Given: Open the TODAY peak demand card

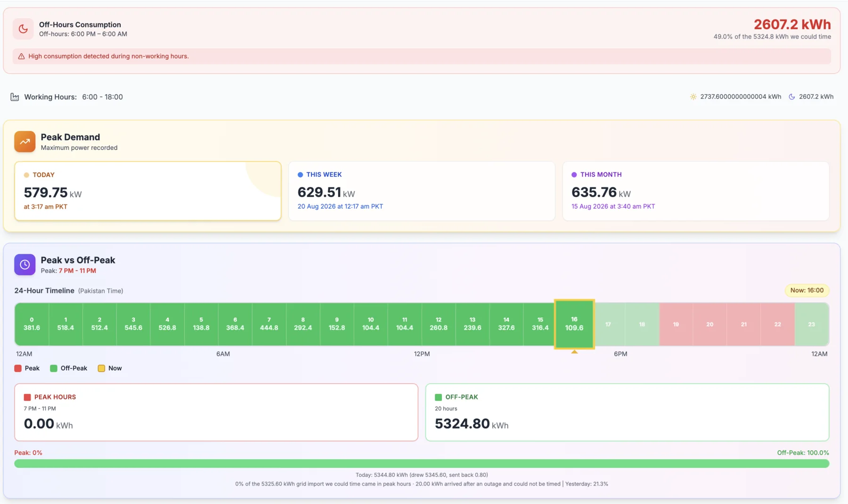Looking at the screenshot, I should [148, 191].
